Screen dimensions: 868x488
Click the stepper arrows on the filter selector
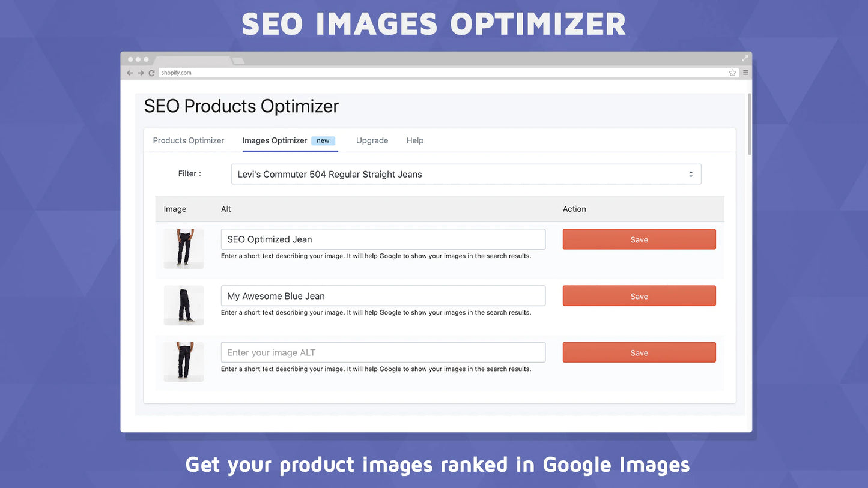click(691, 173)
